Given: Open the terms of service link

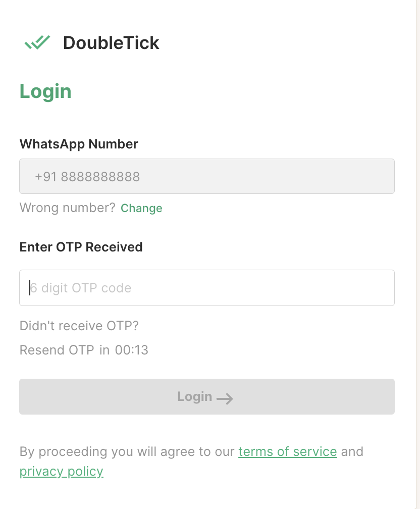Looking at the screenshot, I should (287, 451).
